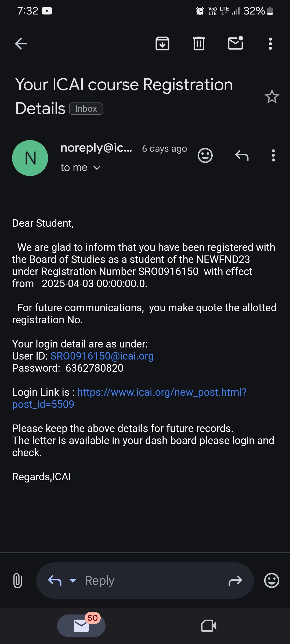Open reply type dropdown arrow

tap(73, 581)
